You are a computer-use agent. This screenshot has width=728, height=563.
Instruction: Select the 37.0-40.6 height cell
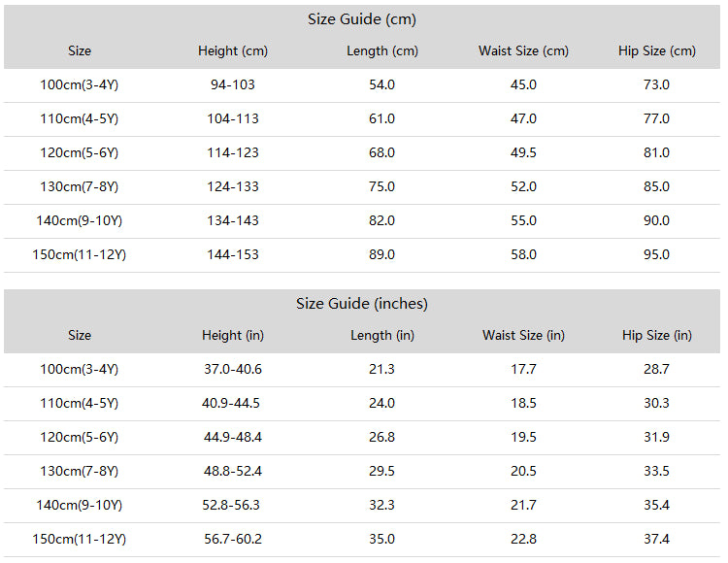(x=233, y=370)
